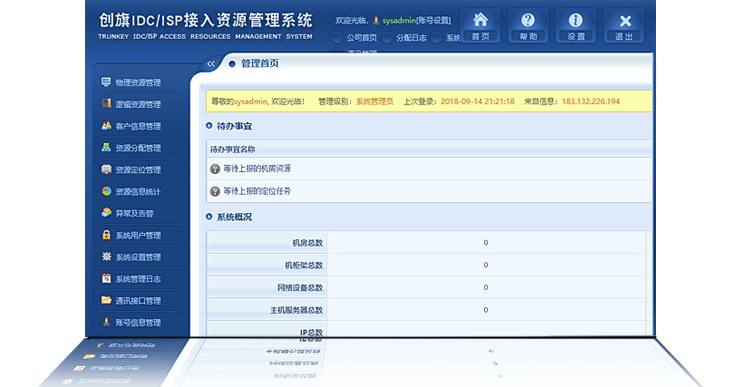Screen dimensions: 738x387
Task: Select the 资源分配管理 network icon
Action: coord(106,147)
